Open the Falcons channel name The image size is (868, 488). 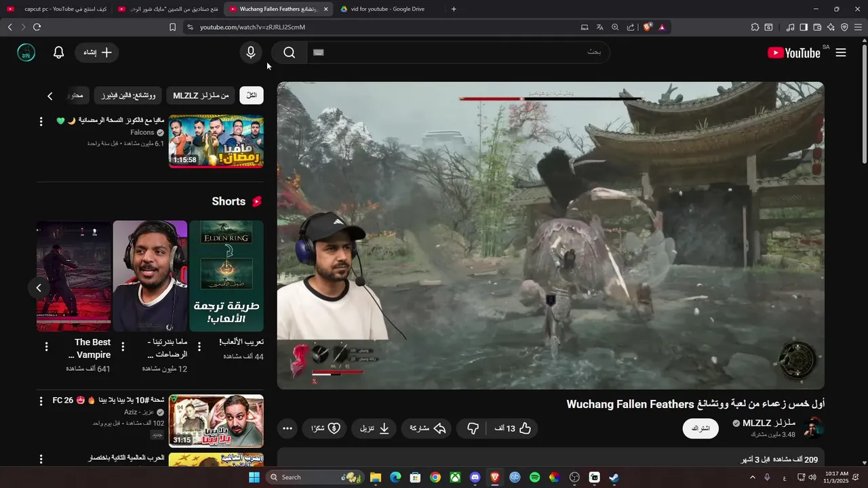pos(142,133)
